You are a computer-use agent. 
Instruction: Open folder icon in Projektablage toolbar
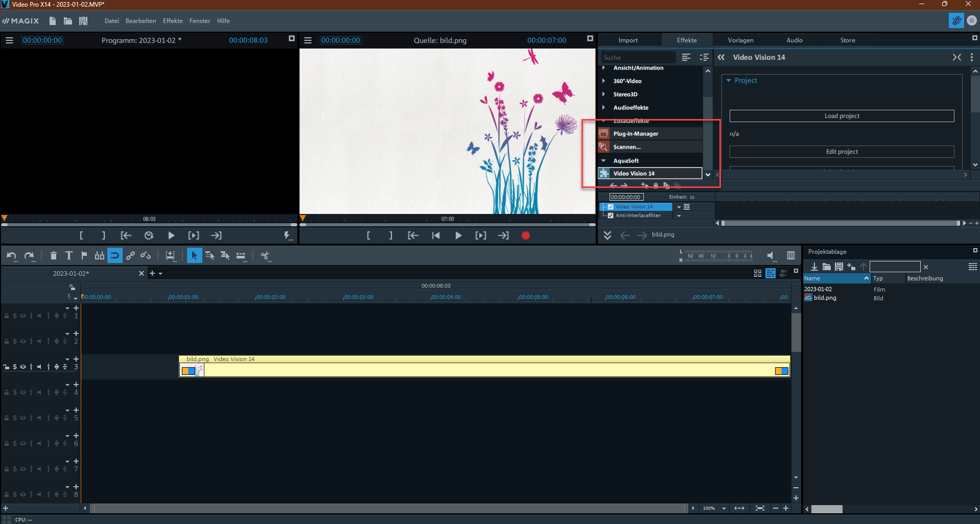(x=827, y=267)
